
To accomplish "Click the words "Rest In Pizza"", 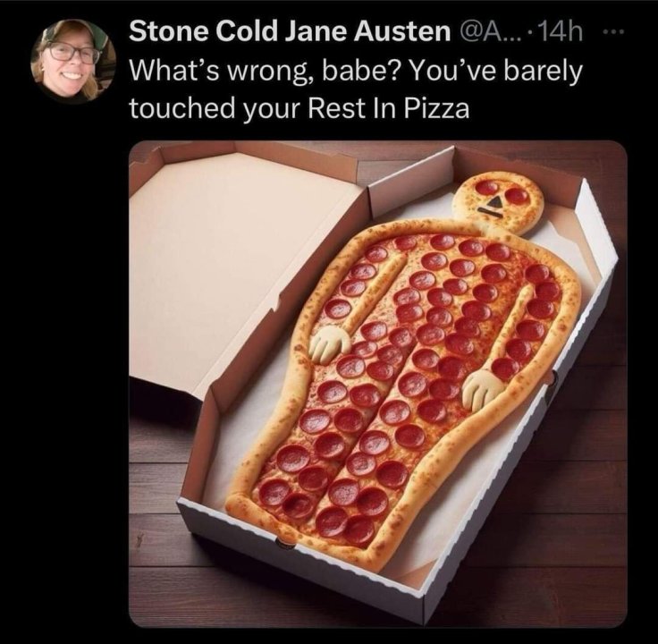I will pos(388,108).
